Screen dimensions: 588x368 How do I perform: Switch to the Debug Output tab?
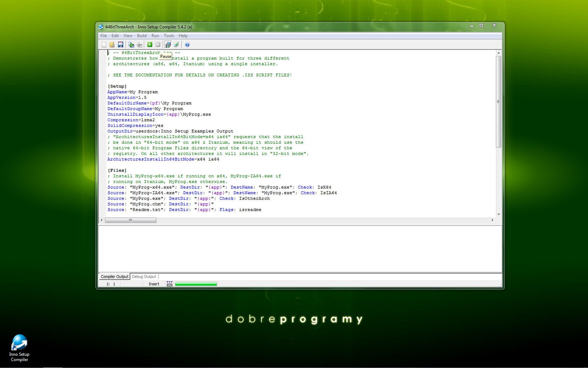144,277
